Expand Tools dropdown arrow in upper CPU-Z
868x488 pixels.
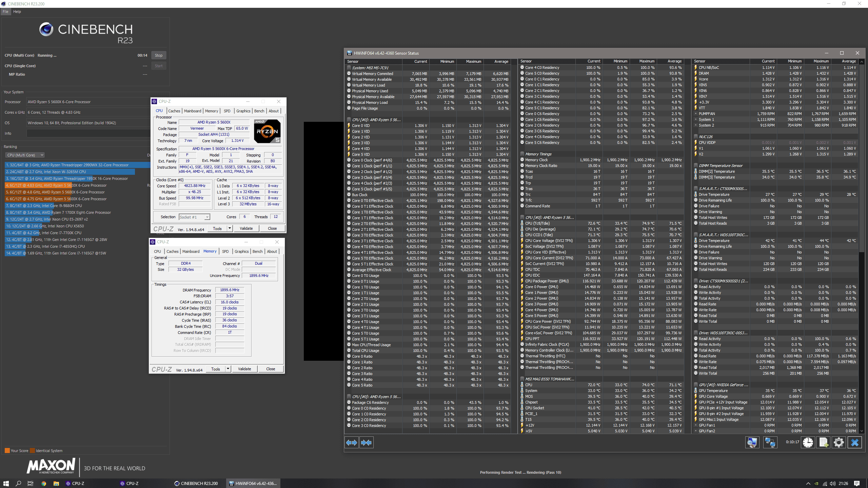(230, 228)
